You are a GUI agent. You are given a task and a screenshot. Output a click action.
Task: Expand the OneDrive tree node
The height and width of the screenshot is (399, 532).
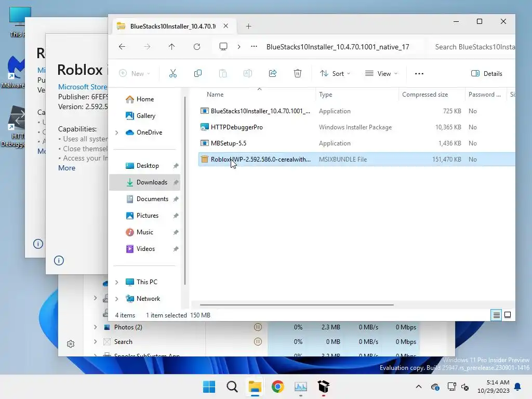pyautogui.click(x=117, y=132)
